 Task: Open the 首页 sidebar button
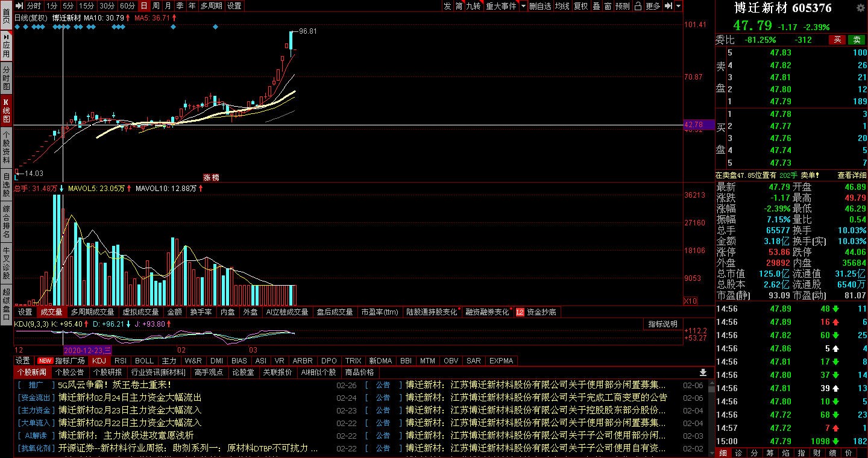point(6,16)
